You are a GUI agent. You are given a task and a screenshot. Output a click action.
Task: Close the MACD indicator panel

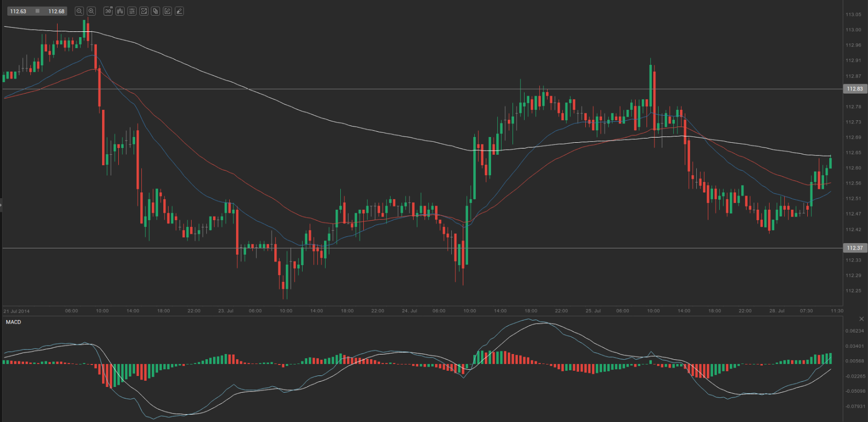(x=861, y=319)
